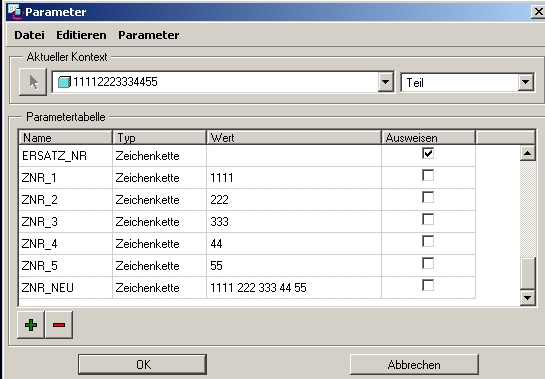Click the value 44 of ZNR_4
The width and height of the screenshot is (545, 379).
(x=216, y=244)
